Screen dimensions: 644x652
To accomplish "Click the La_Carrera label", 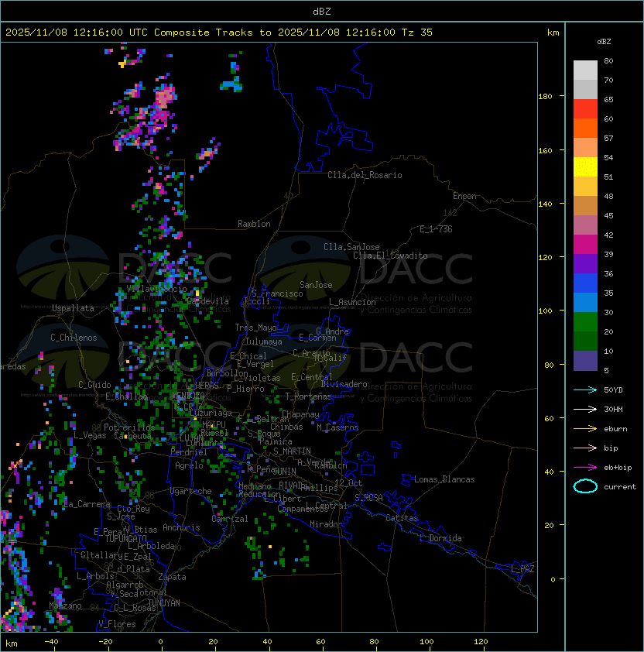I will click(87, 504).
